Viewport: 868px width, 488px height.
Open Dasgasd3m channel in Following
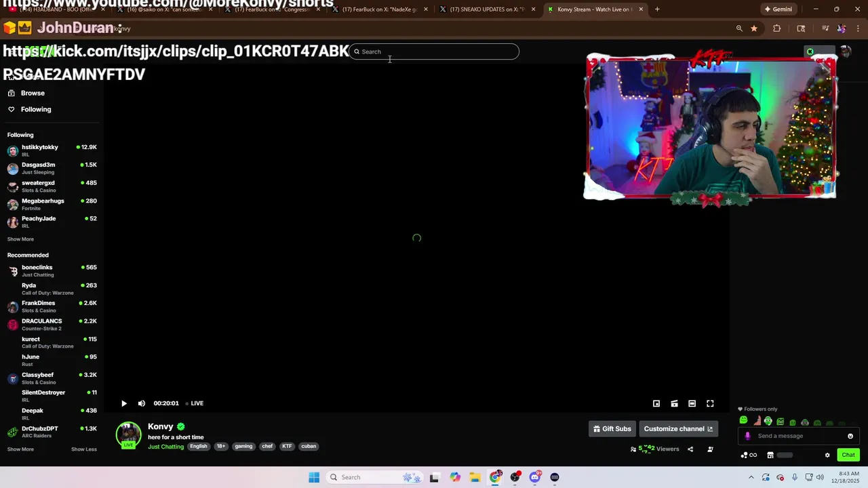(52, 168)
